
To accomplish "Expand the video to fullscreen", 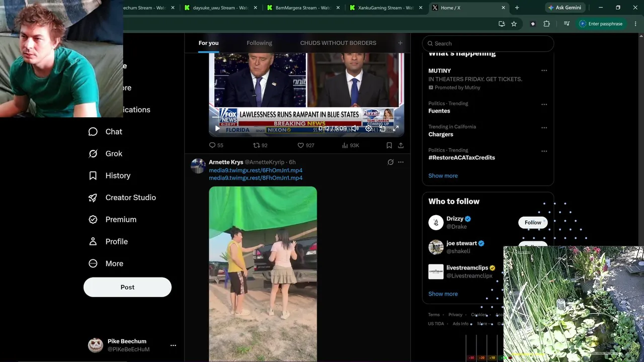I will pos(396,129).
